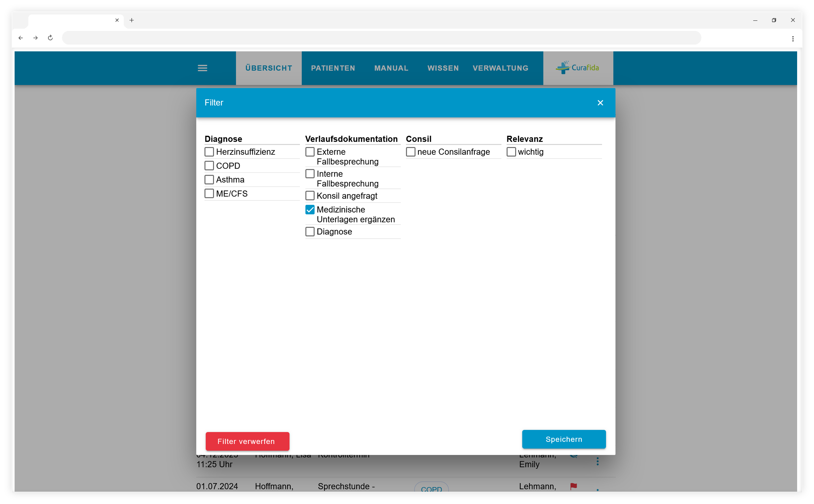Click the Diagnose column heading
Screen dimensions: 814x504
click(x=223, y=139)
